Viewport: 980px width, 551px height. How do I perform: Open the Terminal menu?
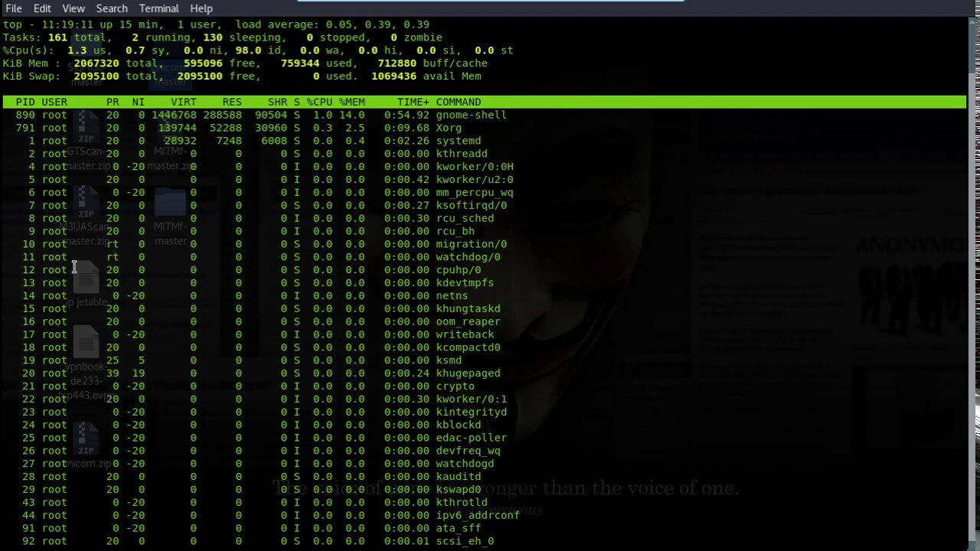pyautogui.click(x=158, y=8)
